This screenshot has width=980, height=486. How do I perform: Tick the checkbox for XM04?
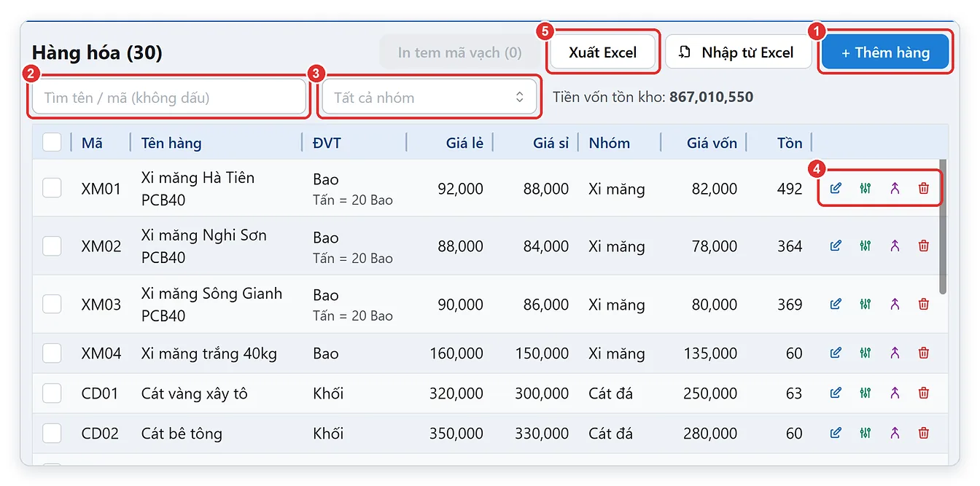[52, 353]
